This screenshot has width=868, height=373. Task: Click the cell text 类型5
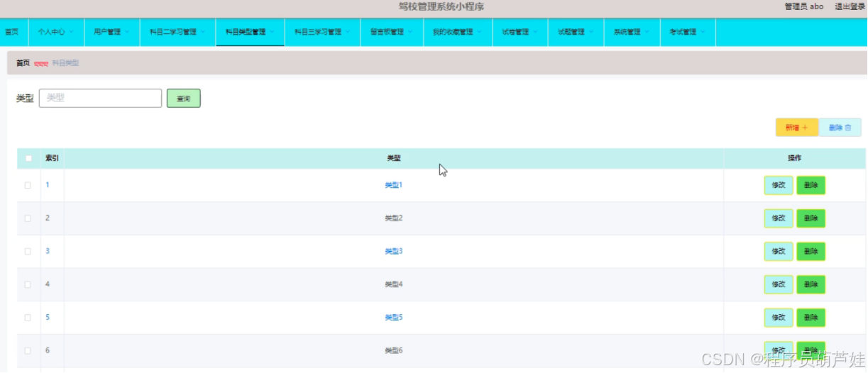click(x=394, y=318)
